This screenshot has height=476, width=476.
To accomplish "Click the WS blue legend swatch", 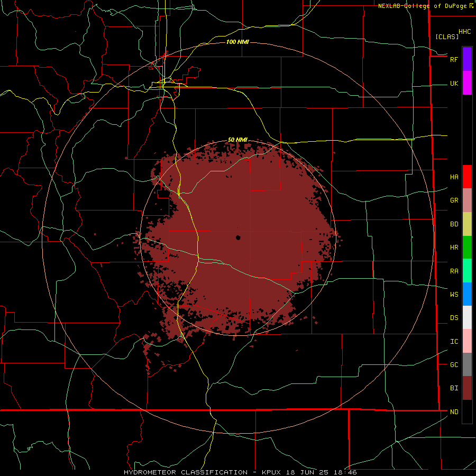I will coord(467,294).
